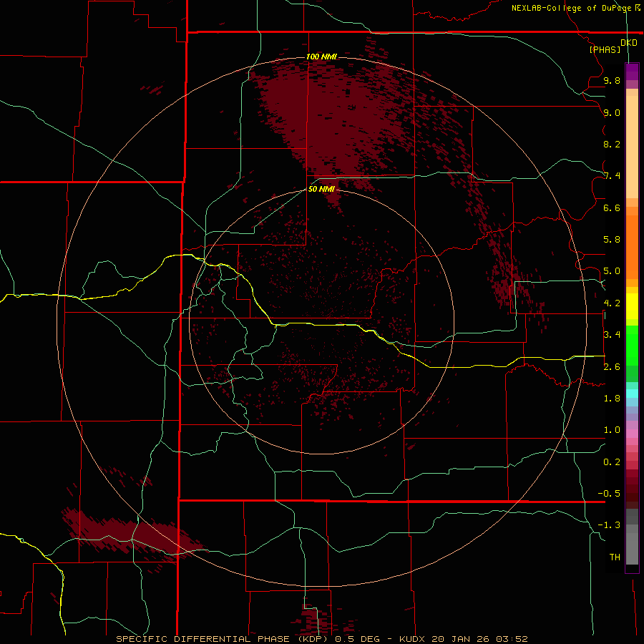Click the 20 JAN 26 date stamp
The image size is (644, 644).
pos(462,639)
